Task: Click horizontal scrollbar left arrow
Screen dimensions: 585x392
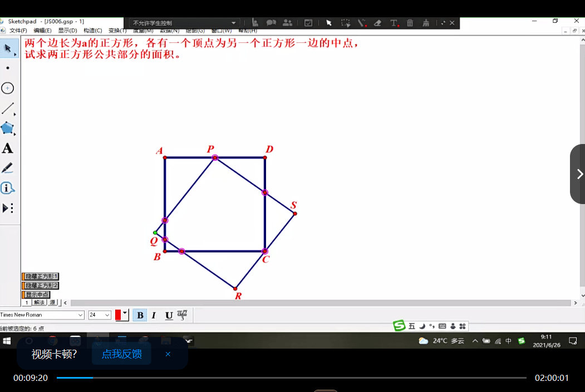Action: coord(65,303)
